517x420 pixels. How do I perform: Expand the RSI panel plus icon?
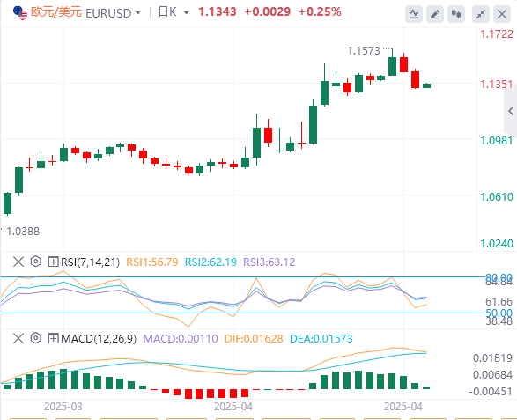(53, 262)
